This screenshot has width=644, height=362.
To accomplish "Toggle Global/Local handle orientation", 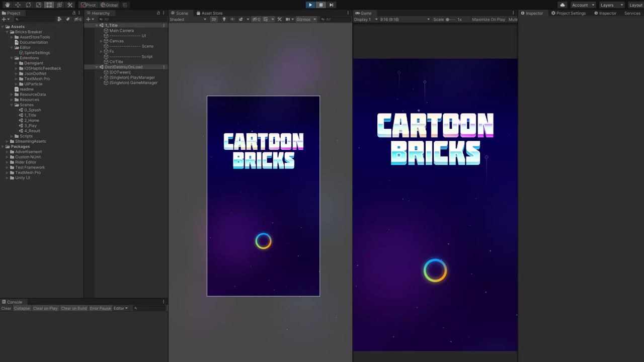I will [110, 5].
